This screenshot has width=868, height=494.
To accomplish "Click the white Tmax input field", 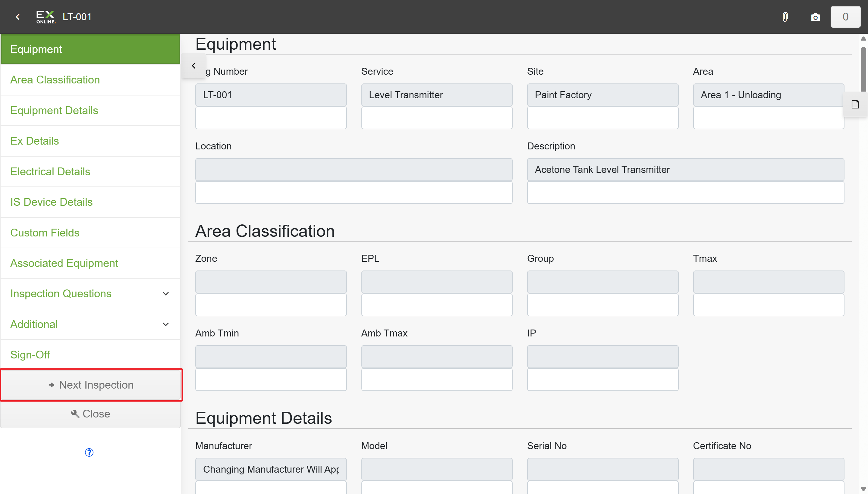I will coord(769,305).
